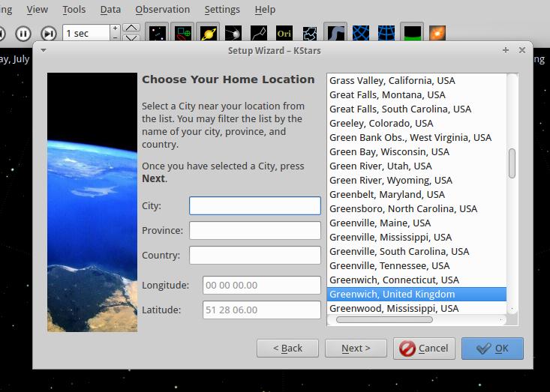Click the Cancel button
The width and height of the screenshot is (550, 392).
point(424,348)
